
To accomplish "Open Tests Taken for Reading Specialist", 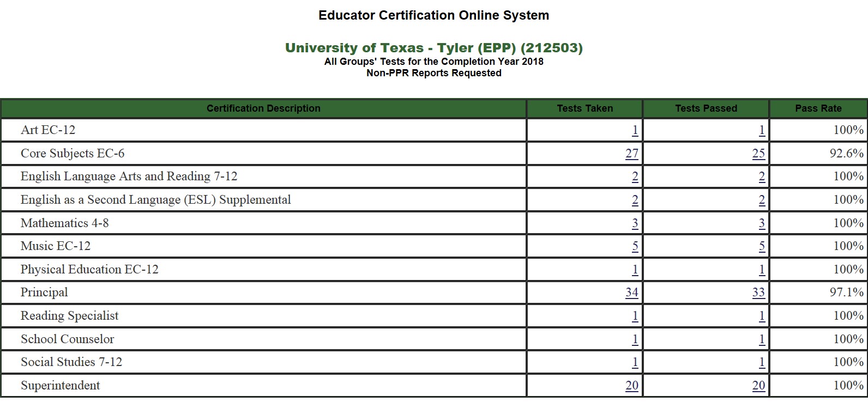I will pyautogui.click(x=635, y=316).
